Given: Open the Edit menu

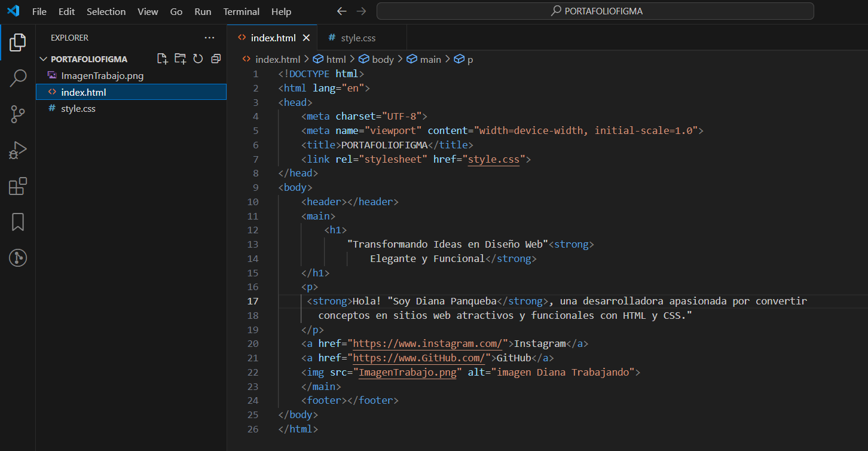Looking at the screenshot, I should click(x=67, y=11).
